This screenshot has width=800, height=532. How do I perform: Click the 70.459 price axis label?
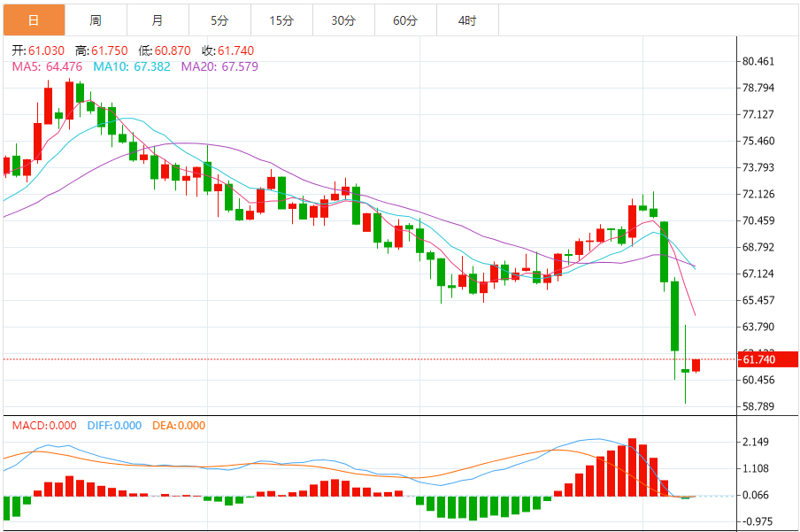point(758,220)
